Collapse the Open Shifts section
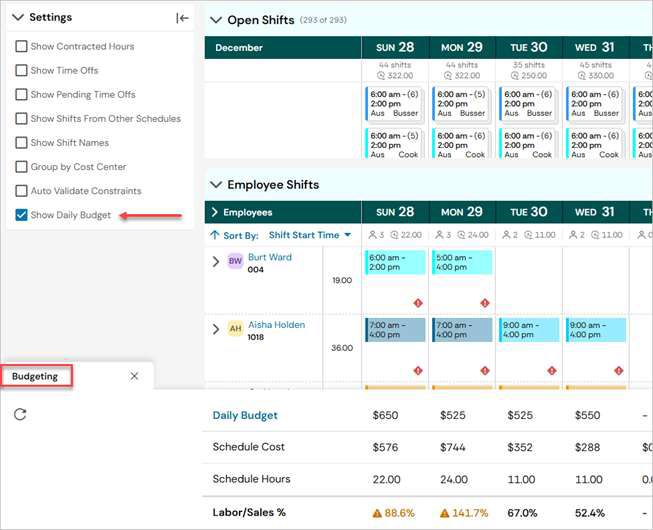 click(x=216, y=20)
